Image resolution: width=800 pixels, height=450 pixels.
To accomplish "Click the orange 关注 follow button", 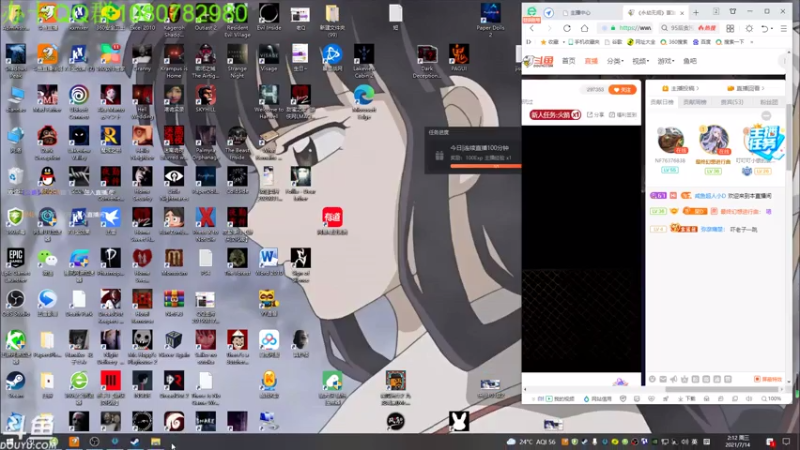I will [x=622, y=89].
